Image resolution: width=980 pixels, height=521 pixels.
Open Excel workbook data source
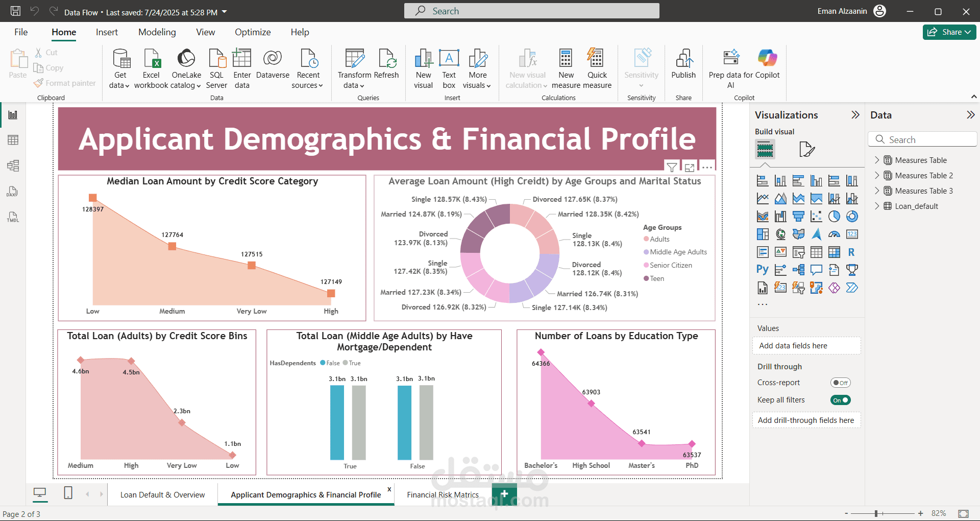(152, 59)
